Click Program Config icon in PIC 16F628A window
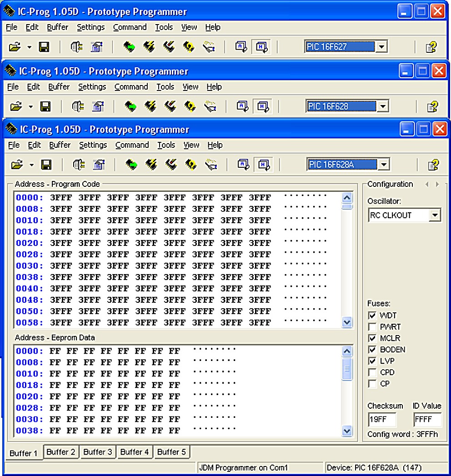 click(x=171, y=165)
